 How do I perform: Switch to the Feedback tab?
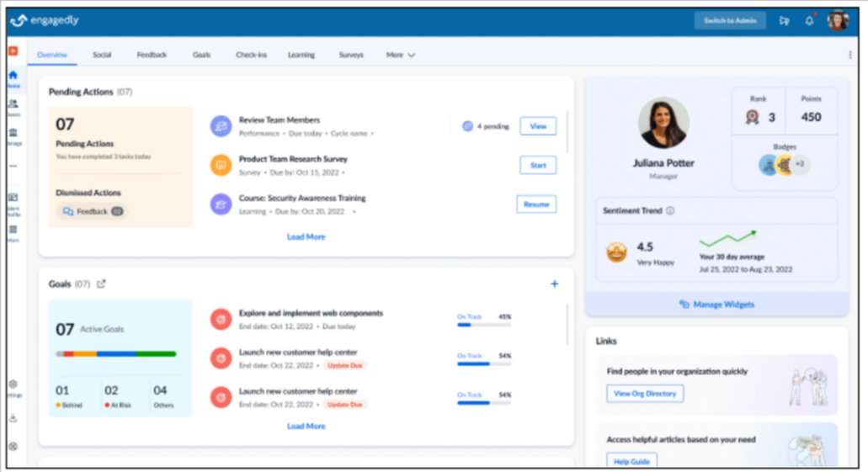point(152,55)
